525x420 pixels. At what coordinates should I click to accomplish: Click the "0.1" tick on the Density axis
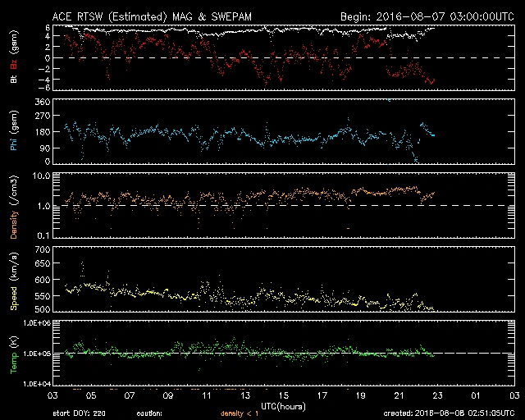coord(43,235)
